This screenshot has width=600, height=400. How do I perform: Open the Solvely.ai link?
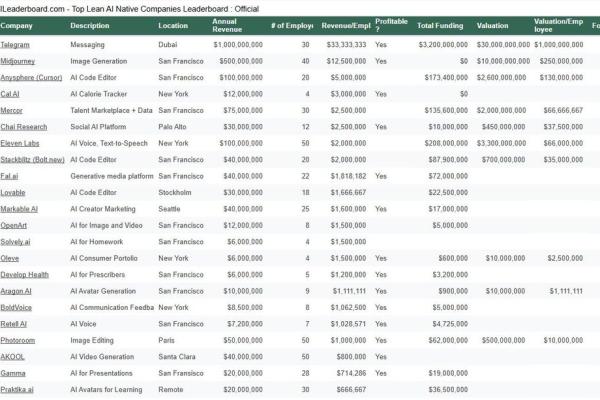click(15, 242)
